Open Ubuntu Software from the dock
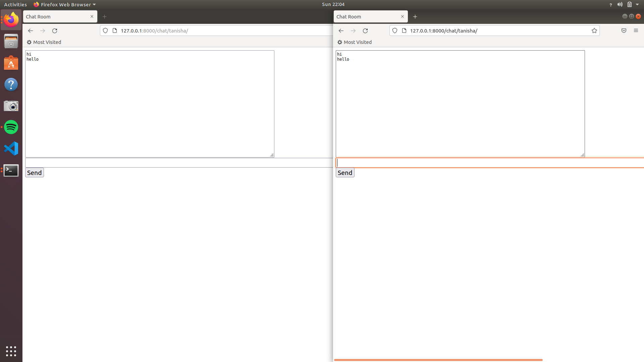 [11, 63]
